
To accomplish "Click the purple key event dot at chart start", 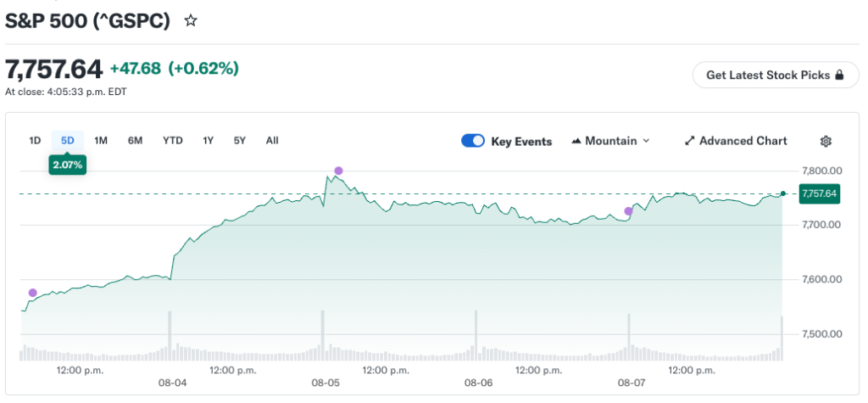I will click(33, 293).
